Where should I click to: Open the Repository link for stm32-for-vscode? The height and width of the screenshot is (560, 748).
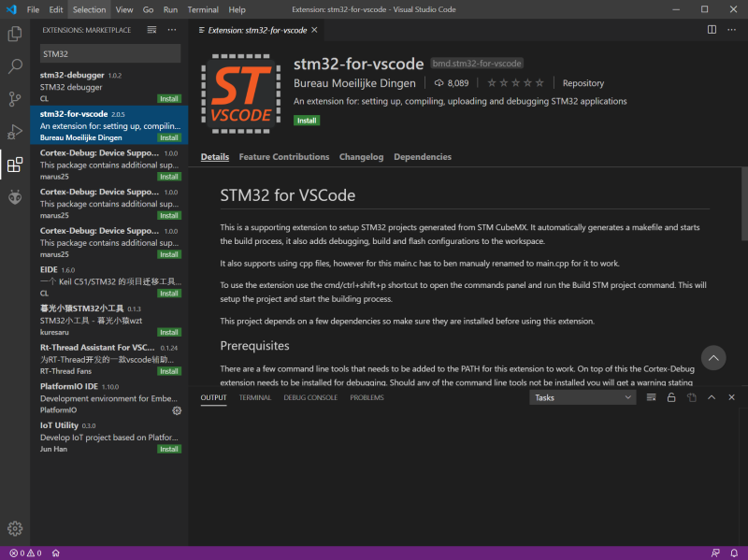click(583, 82)
